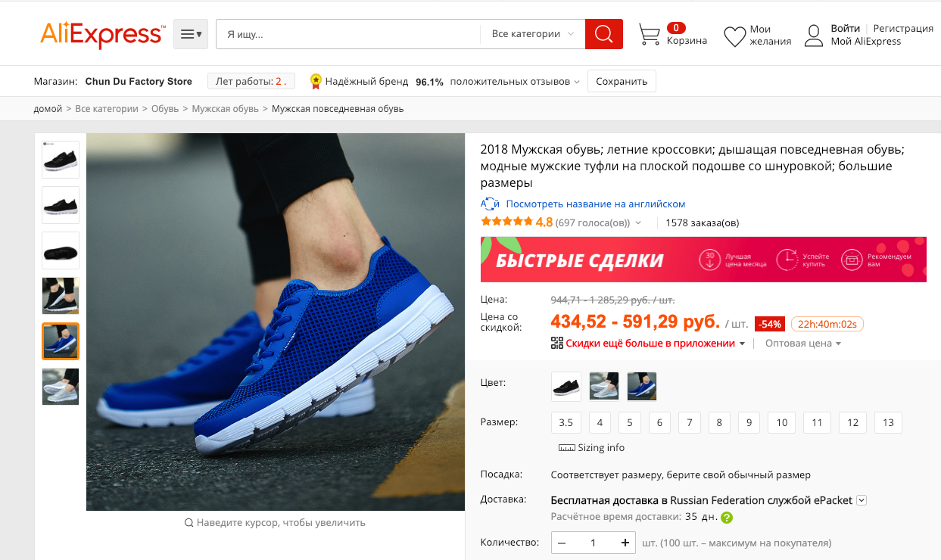Screen dimensions: 941x560
Task: Click the main blue sneaker product image
Action: (276, 322)
